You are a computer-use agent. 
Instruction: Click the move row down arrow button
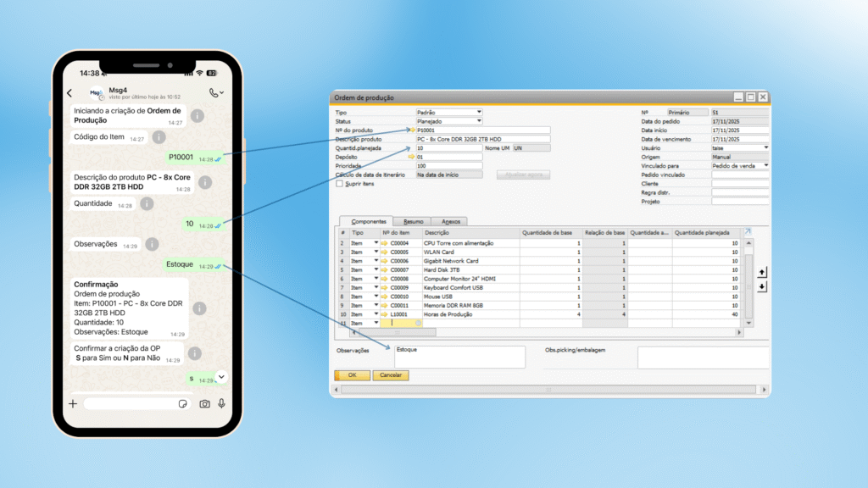pyautogui.click(x=760, y=286)
